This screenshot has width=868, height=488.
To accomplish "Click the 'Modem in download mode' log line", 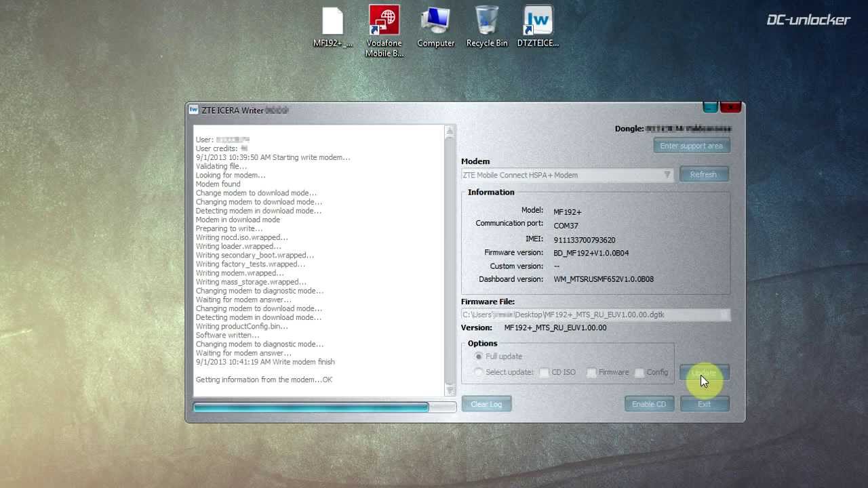I will point(237,220).
